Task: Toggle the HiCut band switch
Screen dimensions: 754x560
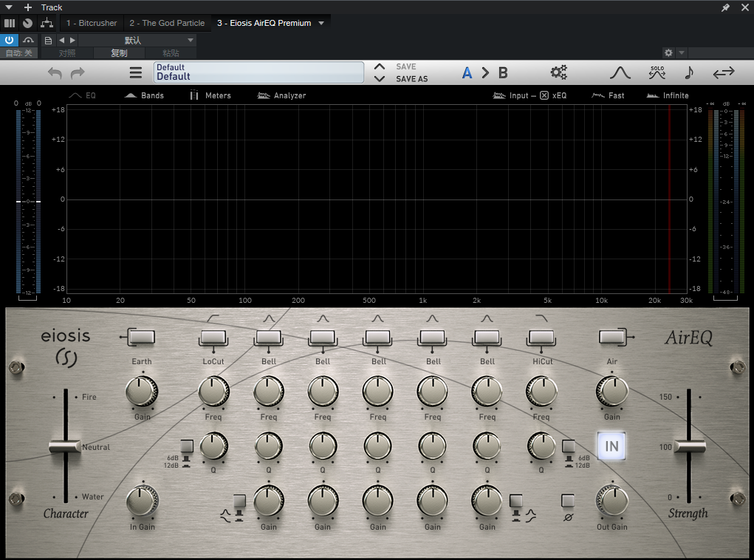Action: coord(542,337)
